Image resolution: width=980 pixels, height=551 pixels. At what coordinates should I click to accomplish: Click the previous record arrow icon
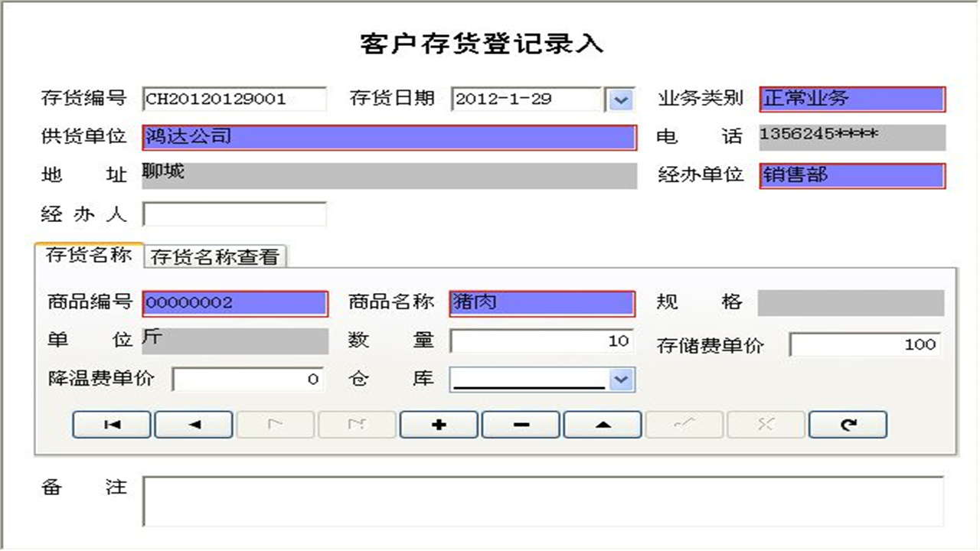[x=194, y=425]
